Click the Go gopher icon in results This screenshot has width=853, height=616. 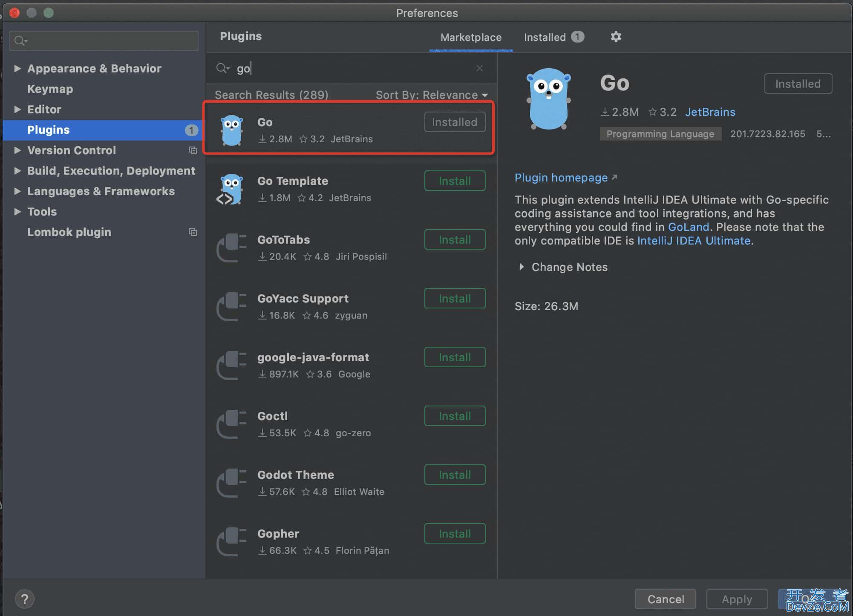coord(232,130)
